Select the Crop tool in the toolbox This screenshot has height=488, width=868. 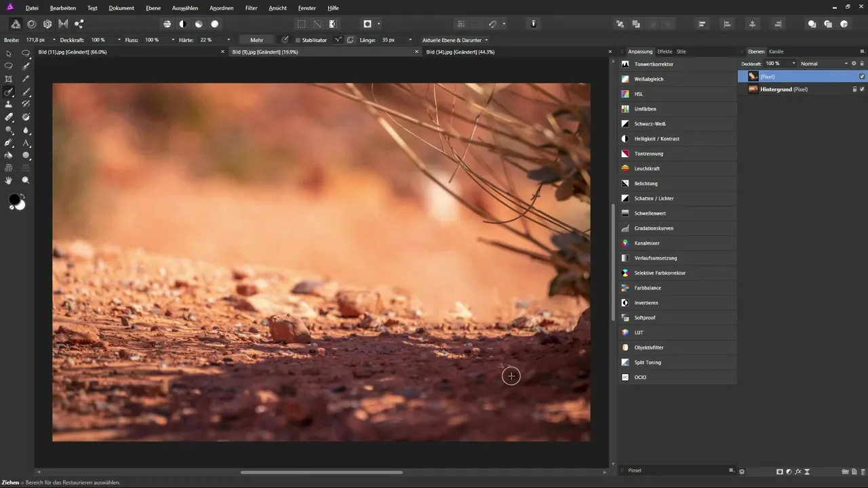click(9, 79)
